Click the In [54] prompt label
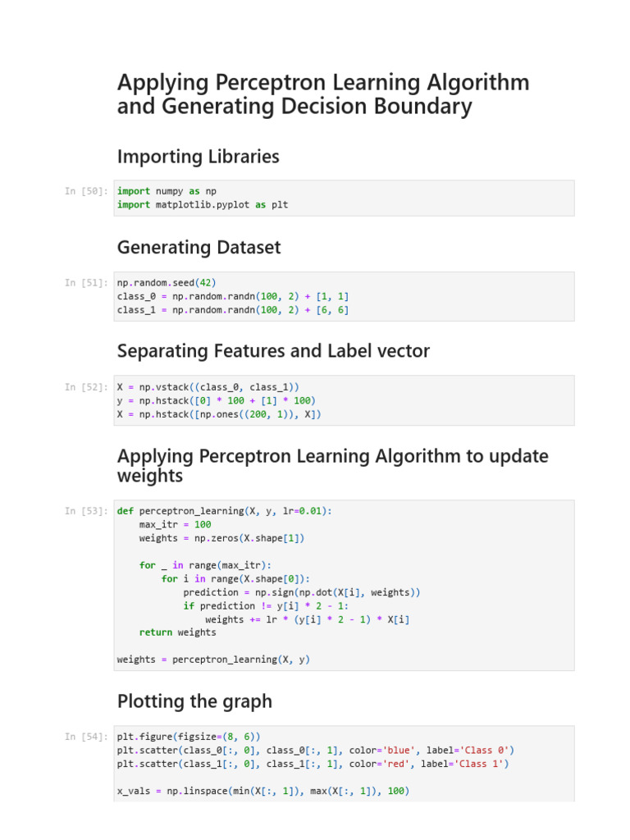This screenshot has width=630, height=840. [86, 737]
